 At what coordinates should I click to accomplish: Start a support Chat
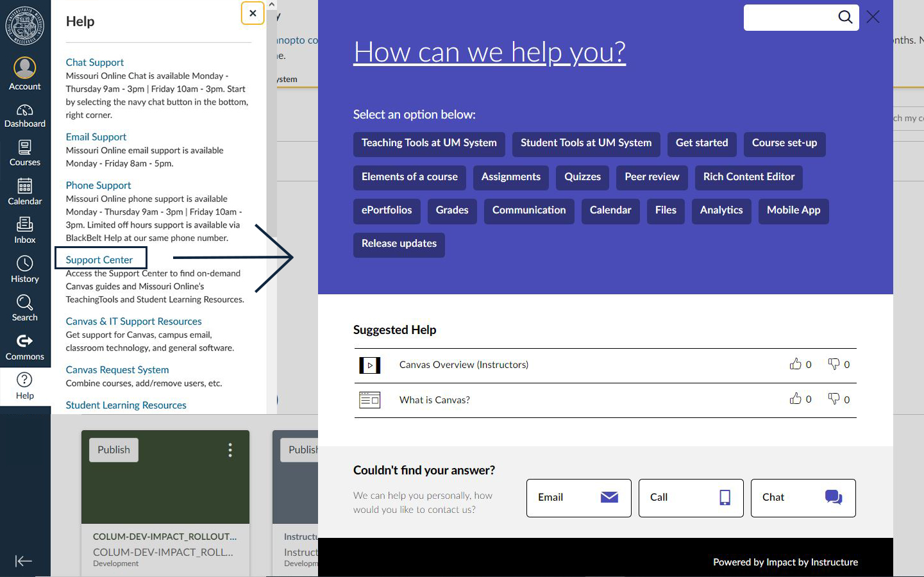(x=803, y=498)
